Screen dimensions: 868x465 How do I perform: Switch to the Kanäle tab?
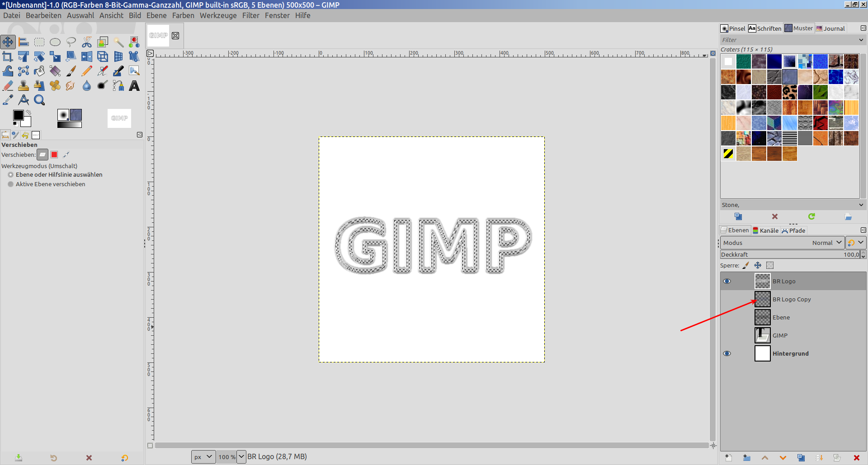765,230
